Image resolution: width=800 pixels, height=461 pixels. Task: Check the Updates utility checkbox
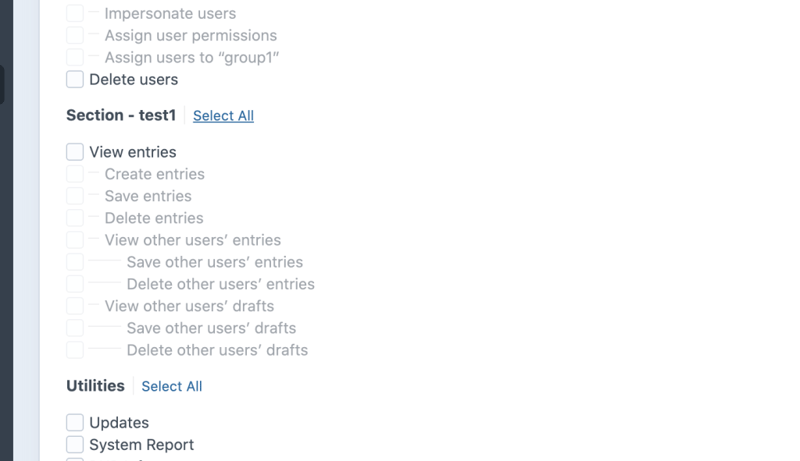coord(75,423)
